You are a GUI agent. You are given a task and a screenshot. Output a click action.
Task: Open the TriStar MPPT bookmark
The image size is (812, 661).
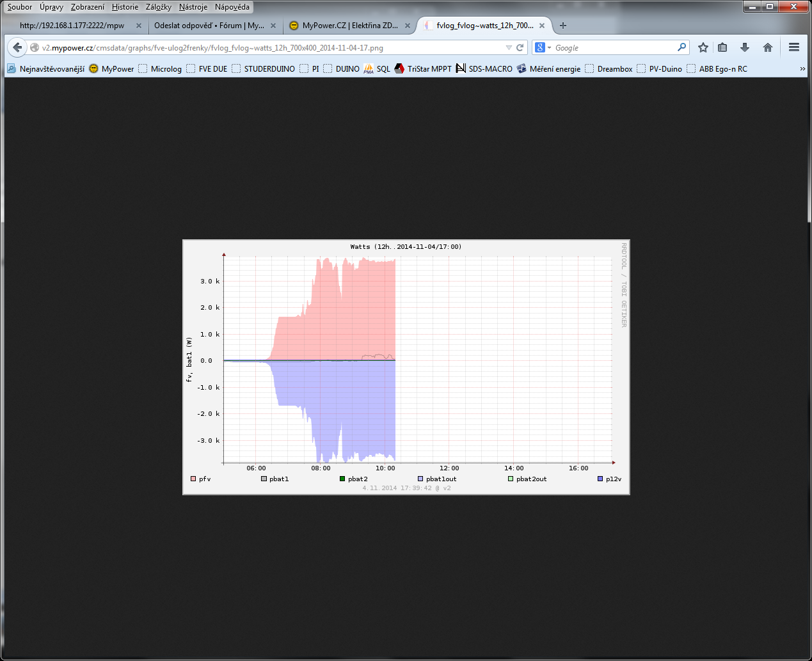tap(423, 68)
